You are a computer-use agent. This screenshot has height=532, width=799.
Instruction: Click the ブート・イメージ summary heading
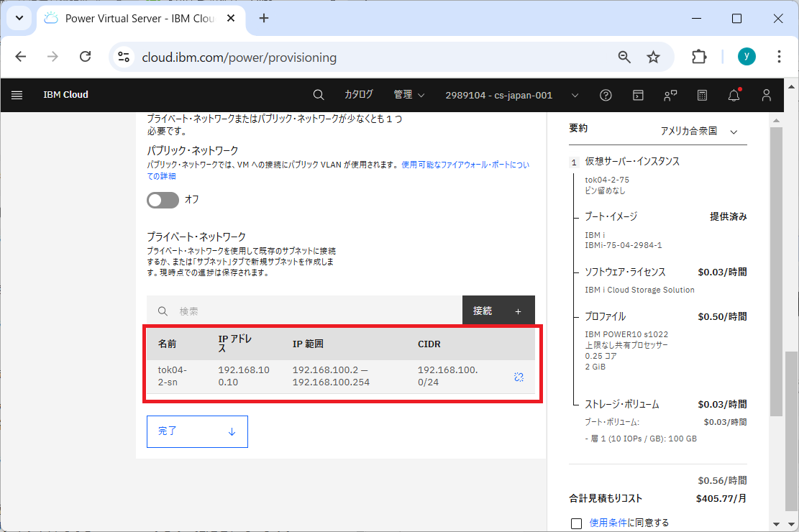611,216
